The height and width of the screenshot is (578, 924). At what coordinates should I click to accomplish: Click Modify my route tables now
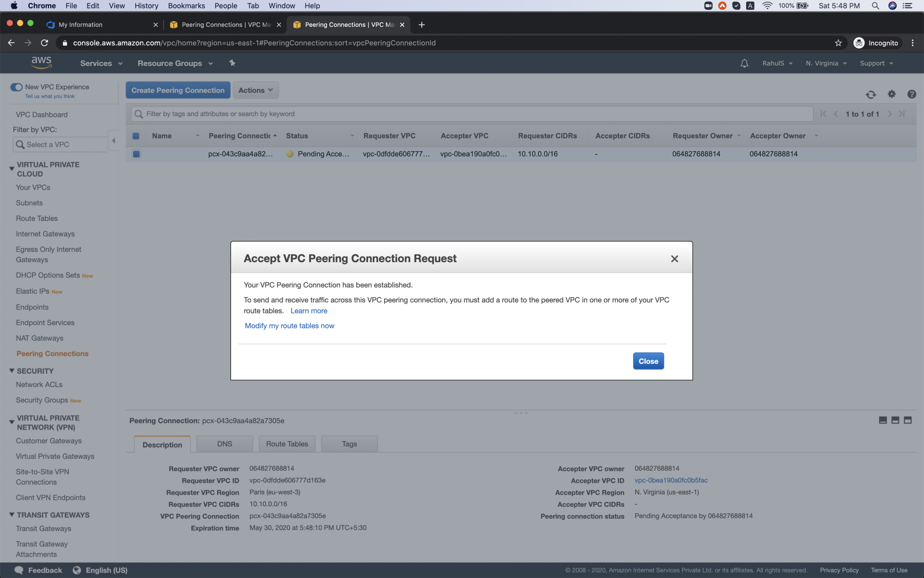click(x=289, y=326)
